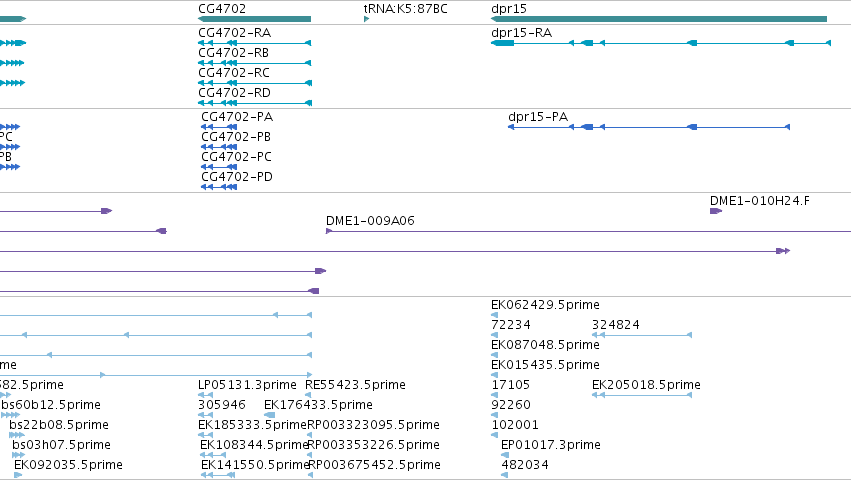Select the 324824 feature label
This screenshot has height=480, width=851.
click(616, 325)
